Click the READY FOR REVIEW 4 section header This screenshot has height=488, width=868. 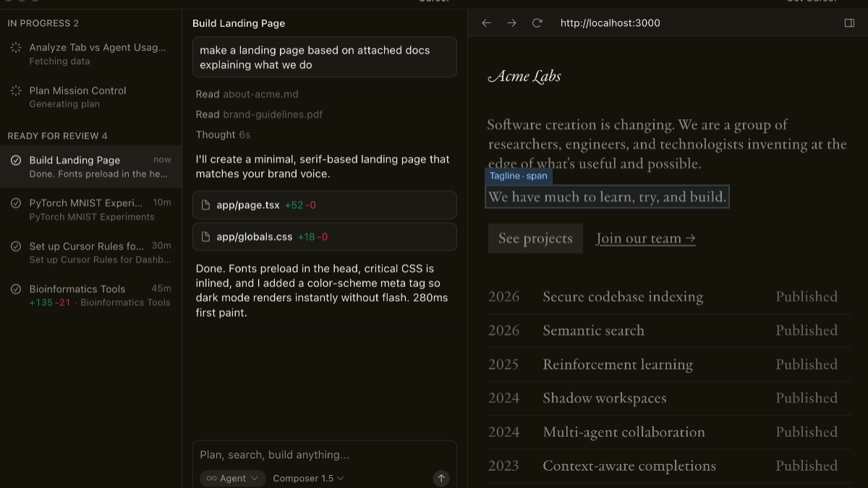[58, 136]
